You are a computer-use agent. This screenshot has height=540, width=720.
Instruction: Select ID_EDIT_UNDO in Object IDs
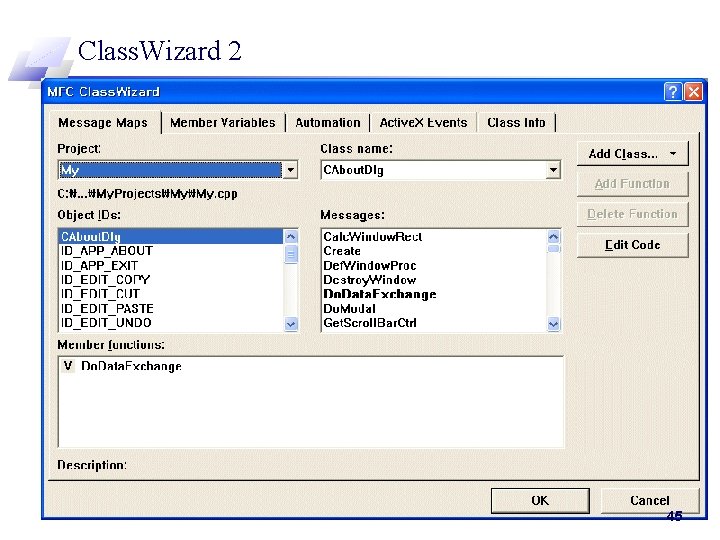pyautogui.click(x=171, y=323)
